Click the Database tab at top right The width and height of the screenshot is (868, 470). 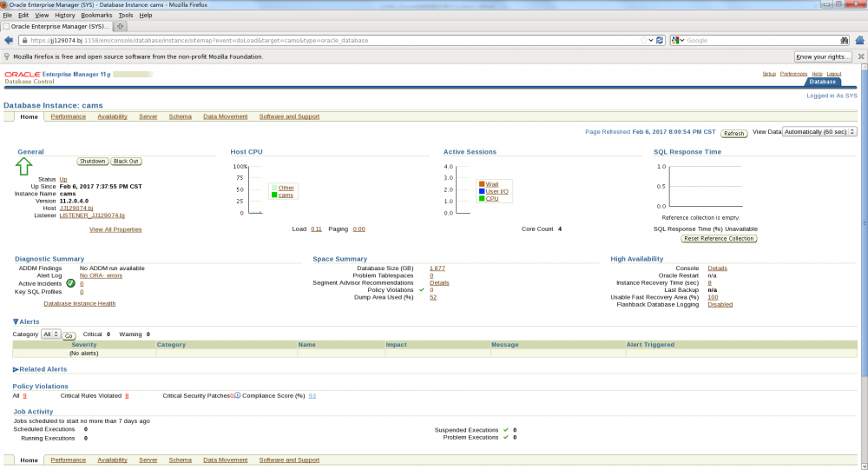[822, 82]
